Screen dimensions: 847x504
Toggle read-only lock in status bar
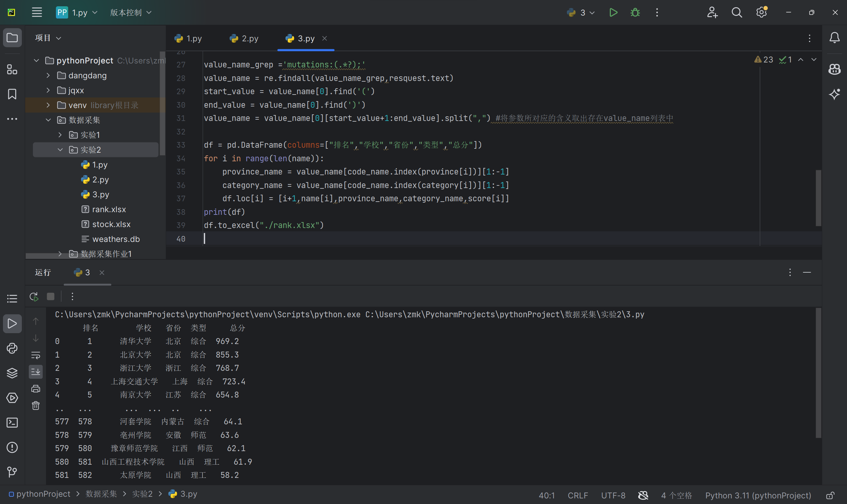click(830, 495)
